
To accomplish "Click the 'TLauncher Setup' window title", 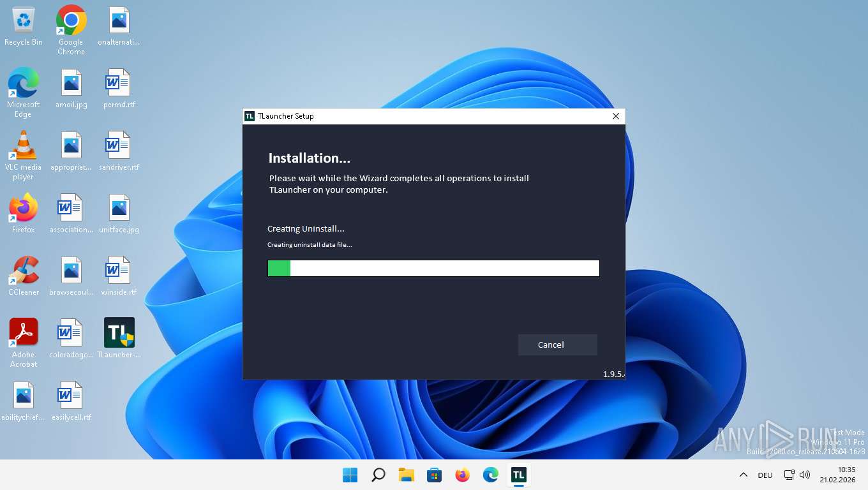I will click(285, 116).
